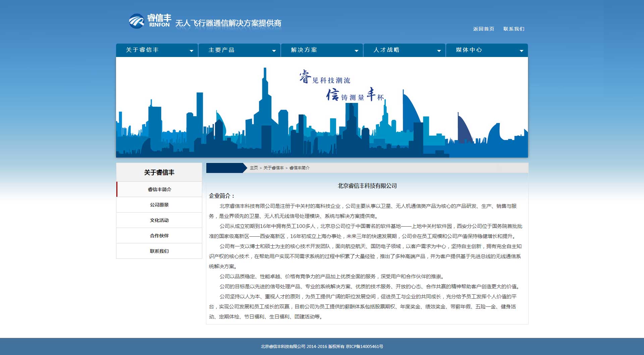Expand dropdown arrow beside 关于睿信丰
644x355 pixels.
(192, 51)
